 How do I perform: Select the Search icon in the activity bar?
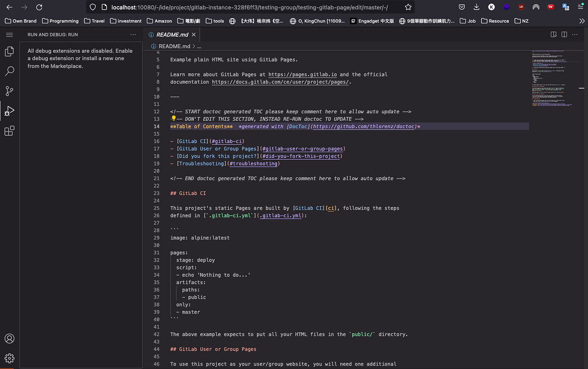click(10, 71)
